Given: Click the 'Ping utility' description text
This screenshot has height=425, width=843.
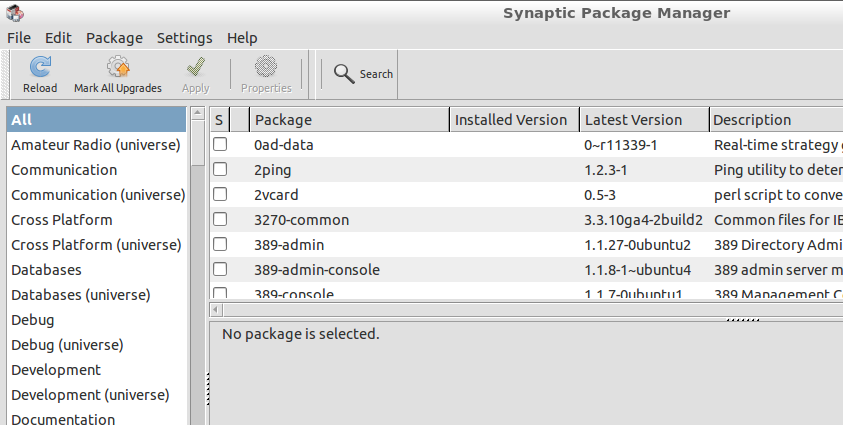Looking at the screenshot, I should click(778, 170).
